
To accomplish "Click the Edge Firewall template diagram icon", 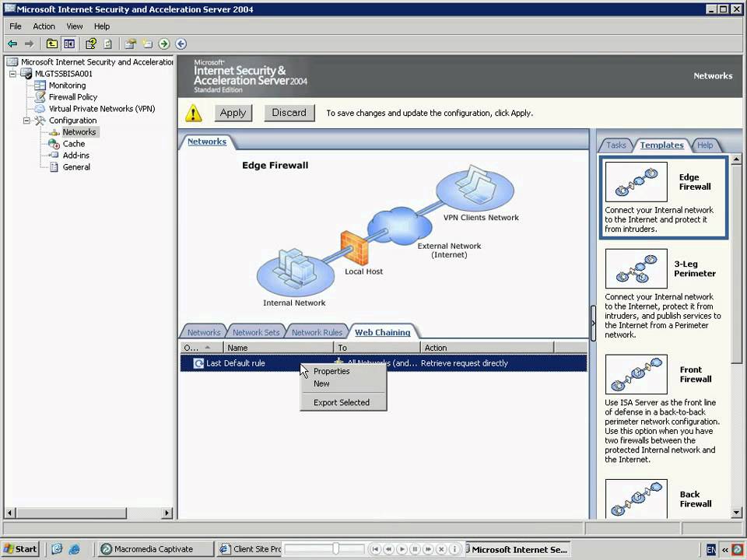I will (x=636, y=181).
